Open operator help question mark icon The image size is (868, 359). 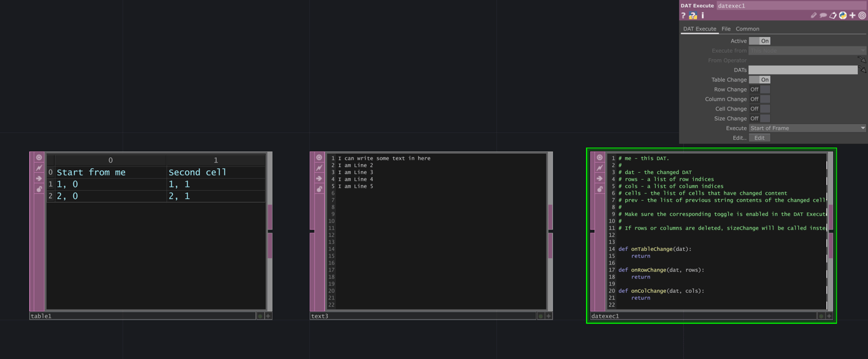click(x=683, y=15)
